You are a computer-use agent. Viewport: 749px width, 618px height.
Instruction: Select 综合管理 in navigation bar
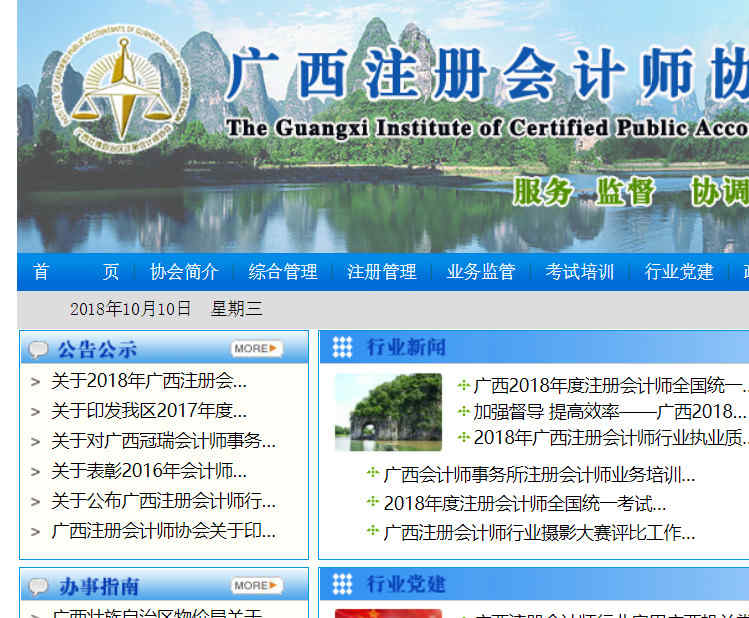pos(283,272)
